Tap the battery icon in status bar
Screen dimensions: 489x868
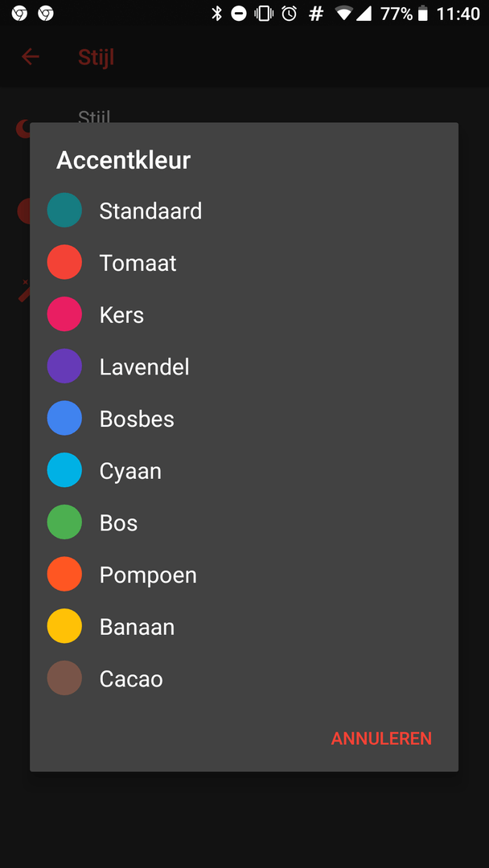tap(423, 14)
